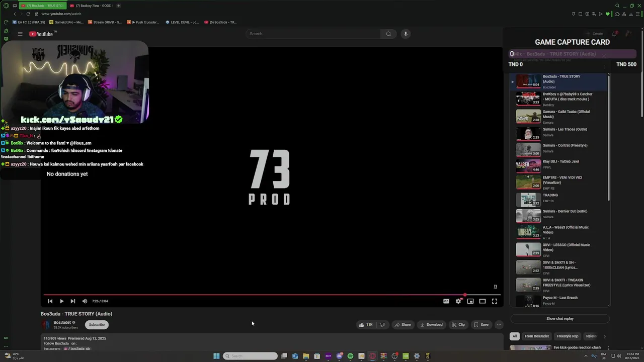Select the Freestyle Rap chip
The image size is (644, 362).
(x=568, y=336)
